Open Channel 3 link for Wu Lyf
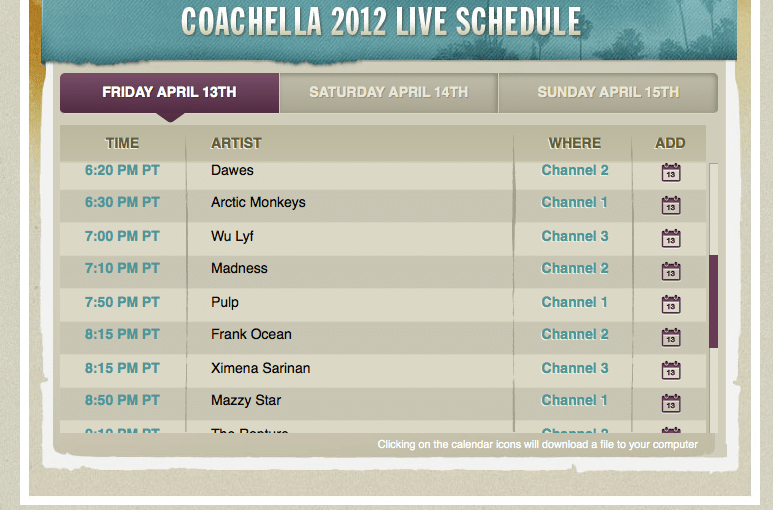 tap(575, 237)
